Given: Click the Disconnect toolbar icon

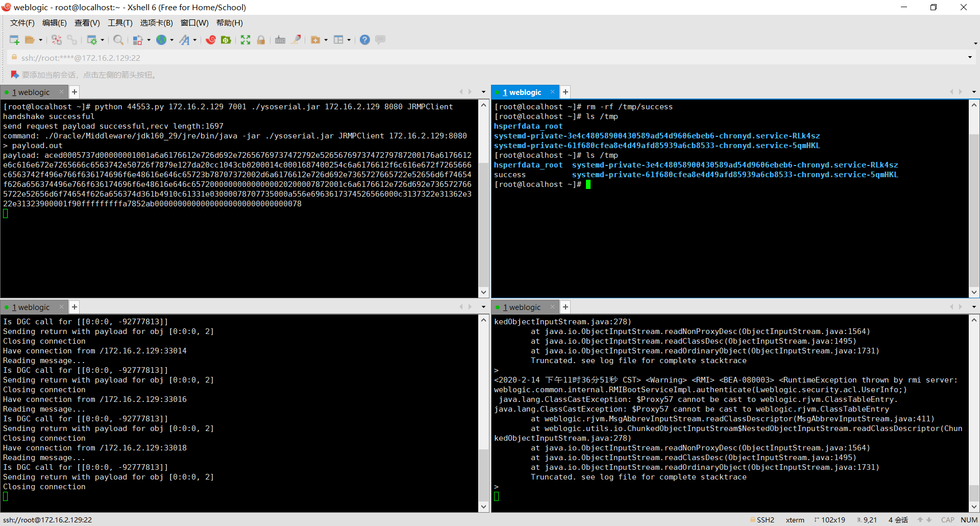Looking at the screenshot, I should (57, 40).
